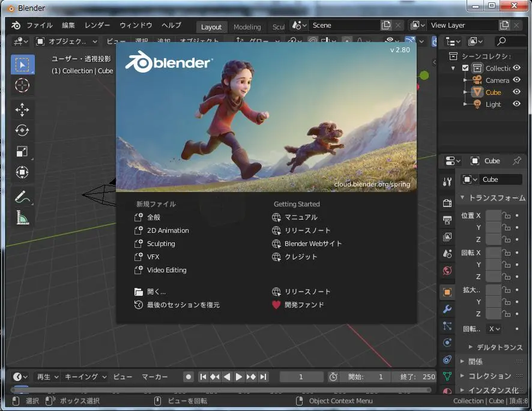Activate the Move tool
The height and width of the screenshot is (411, 532).
(x=22, y=110)
